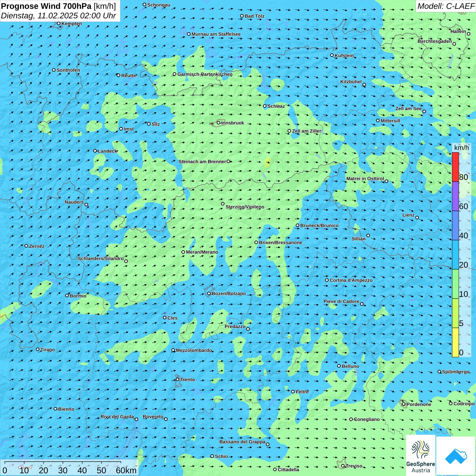The height and width of the screenshot is (476, 476).
Task: Click the '60km' scale bar label
Action: click(x=126, y=471)
